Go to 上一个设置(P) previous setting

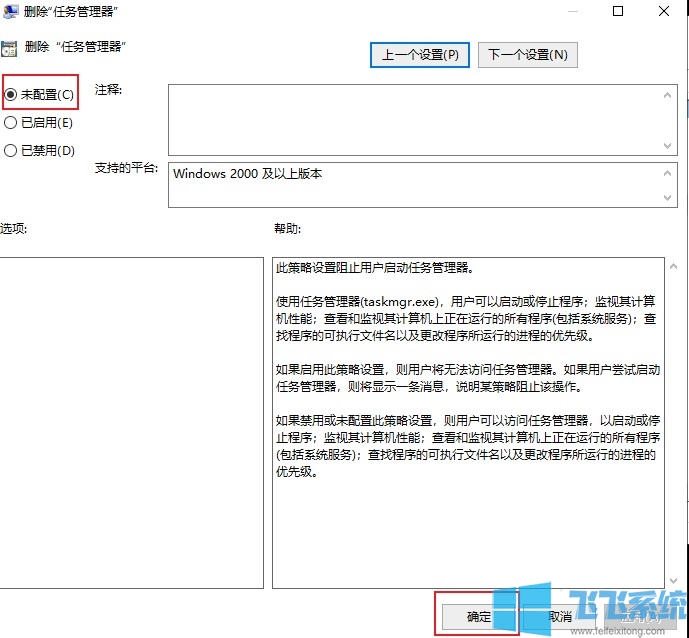(x=420, y=55)
